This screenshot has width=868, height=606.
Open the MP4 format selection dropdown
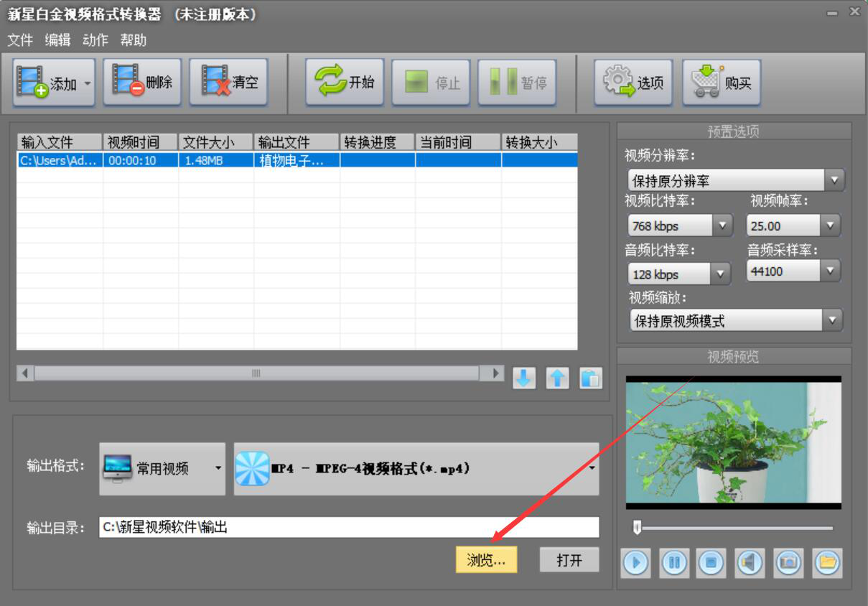click(416, 468)
